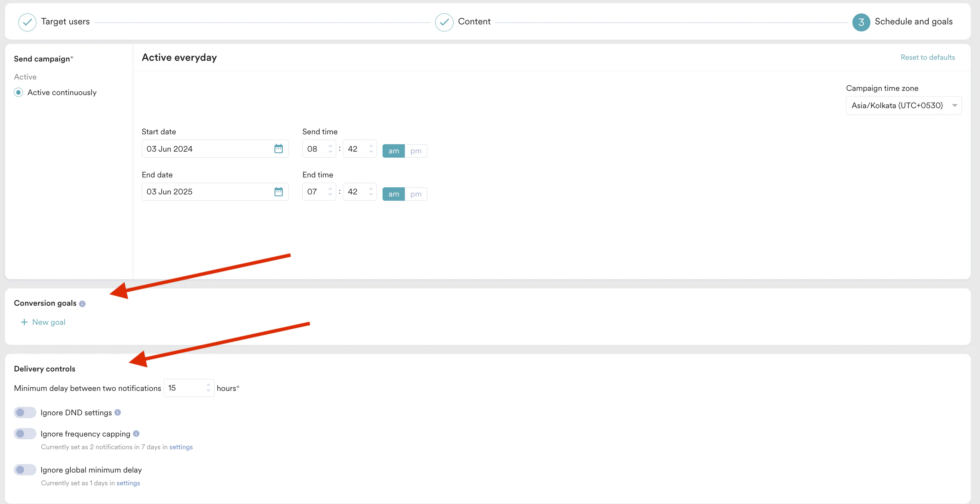Open the End date calendar icon
Image resolution: width=980 pixels, height=504 pixels.
click(x=279, y=192)
